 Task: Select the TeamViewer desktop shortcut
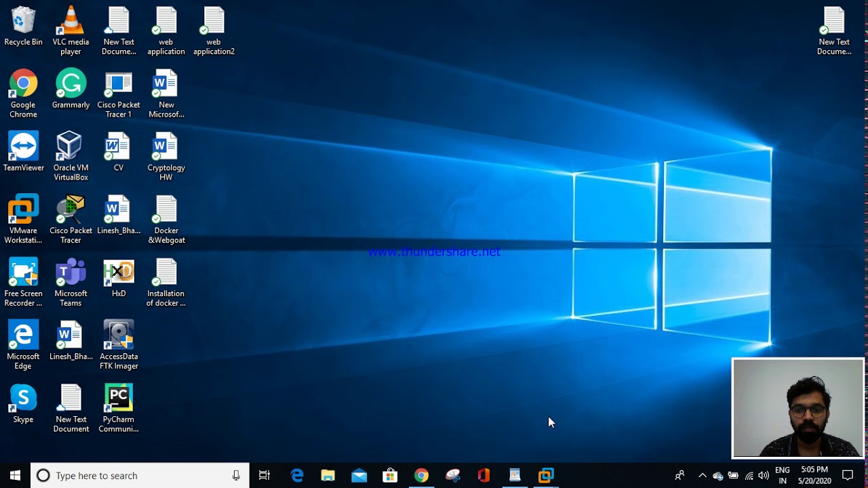pyautogui.click(x=23, y=152)
